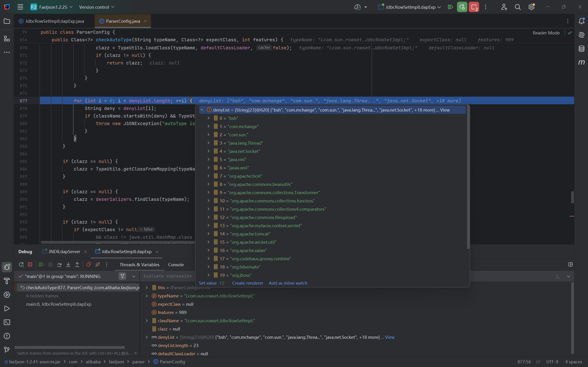Image resolution: width=588 pixels, height=367 pixels.
Task: Close the ParserConfig.java tab
Action: pyautogui.click(x=145, y=21)
